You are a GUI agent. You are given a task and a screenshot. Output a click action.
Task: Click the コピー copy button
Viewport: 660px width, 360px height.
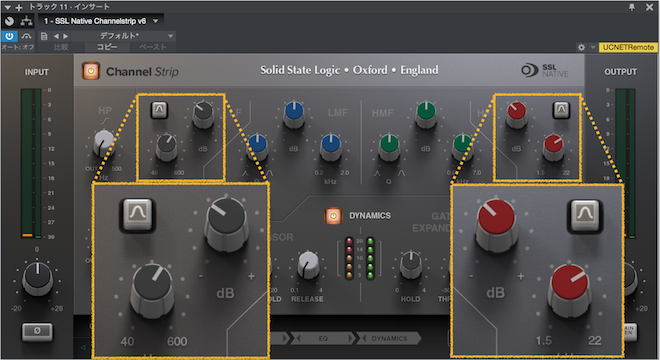107,47
